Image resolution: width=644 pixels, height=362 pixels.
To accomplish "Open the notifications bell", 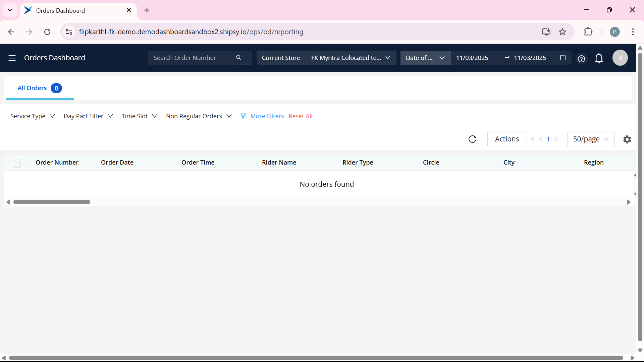I will pos(599,58).
